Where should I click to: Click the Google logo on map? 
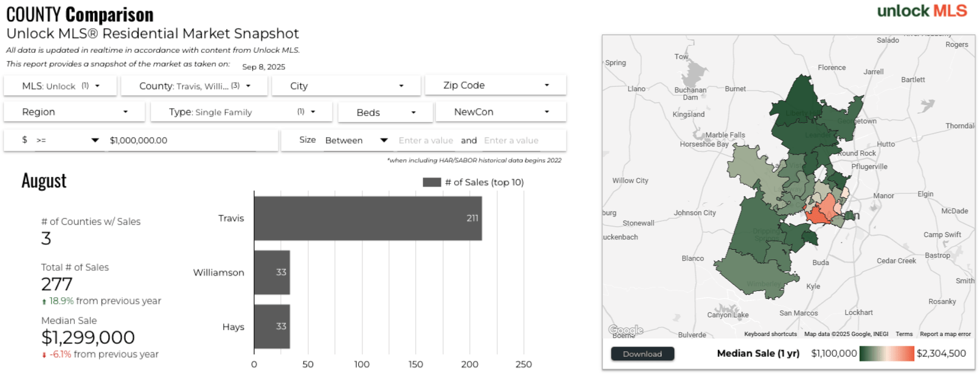coord(626,330)
